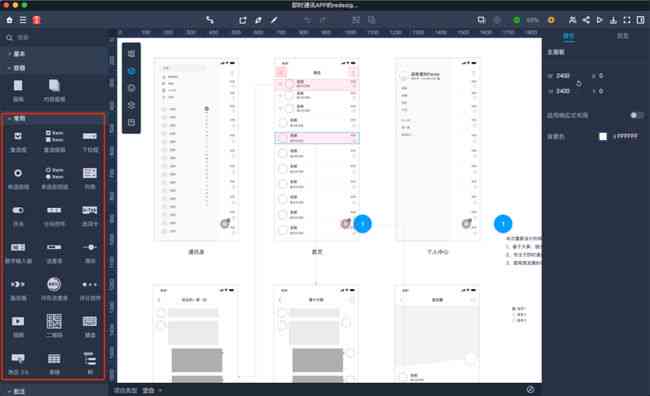
Task: Open the hamburger menu next to home icon
Action: [23, 20]
